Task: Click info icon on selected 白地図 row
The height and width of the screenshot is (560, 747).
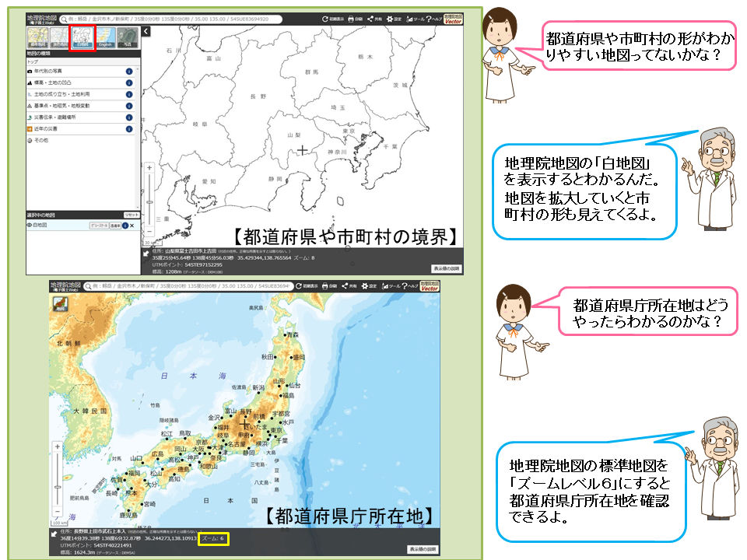Action: pos(125,226)
